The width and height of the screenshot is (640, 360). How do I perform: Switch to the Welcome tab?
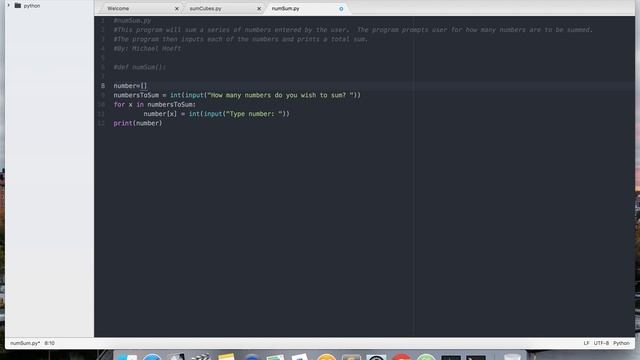pyautogui.click(x=118, y=9)
